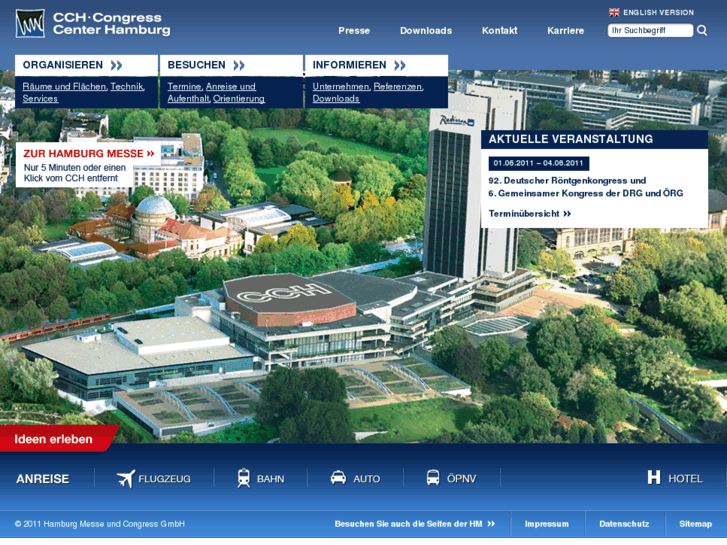Open the Impressum footer link
This screenshot has width=727, height=545.
[547, 524]
